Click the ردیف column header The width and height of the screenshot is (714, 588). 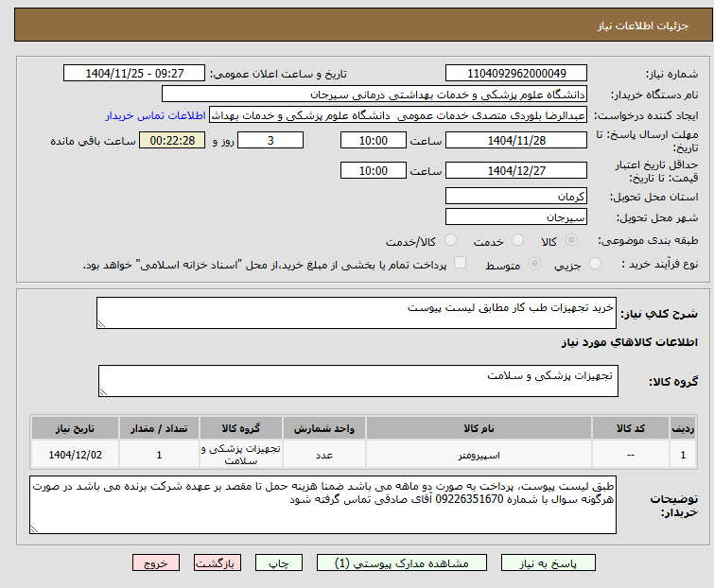[683, 428]
